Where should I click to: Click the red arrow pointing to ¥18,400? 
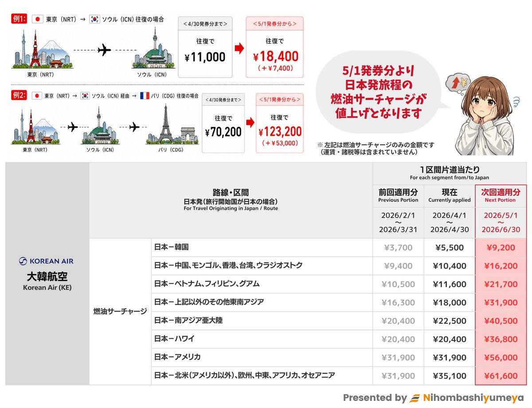point(239,48)
